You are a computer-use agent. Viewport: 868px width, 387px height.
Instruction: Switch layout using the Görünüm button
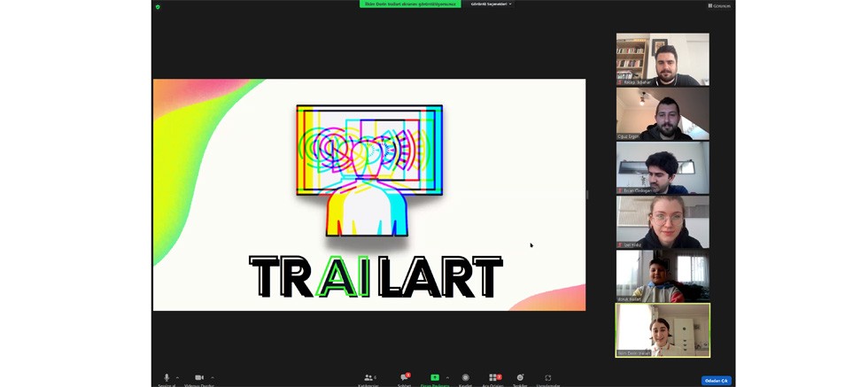[x=719, y=5]
